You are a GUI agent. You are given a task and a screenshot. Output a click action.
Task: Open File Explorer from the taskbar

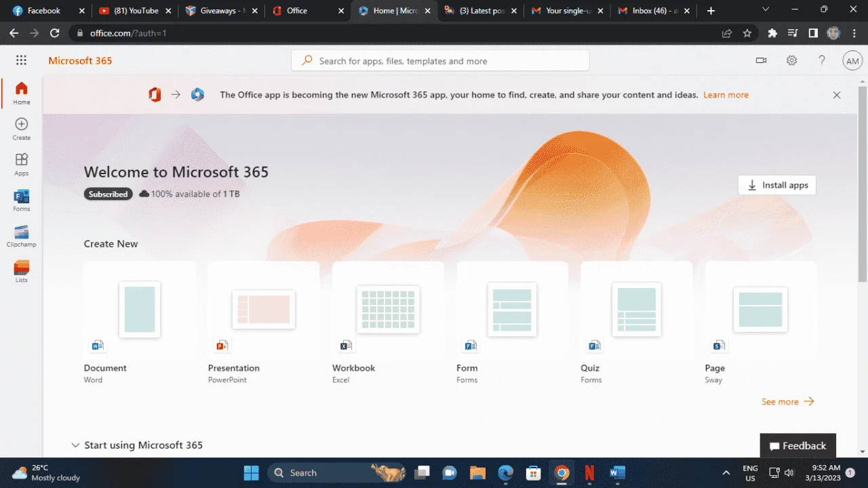(x=477, y=472)
